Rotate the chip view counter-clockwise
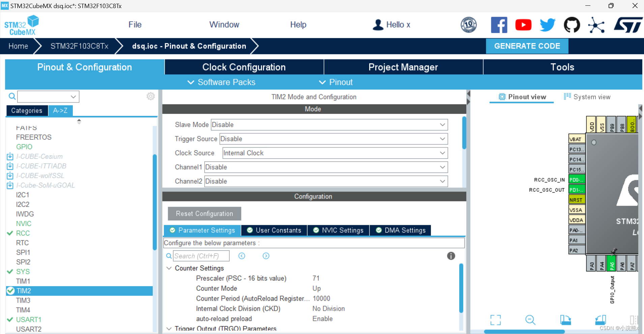644x334 pixels. [601, 320]
